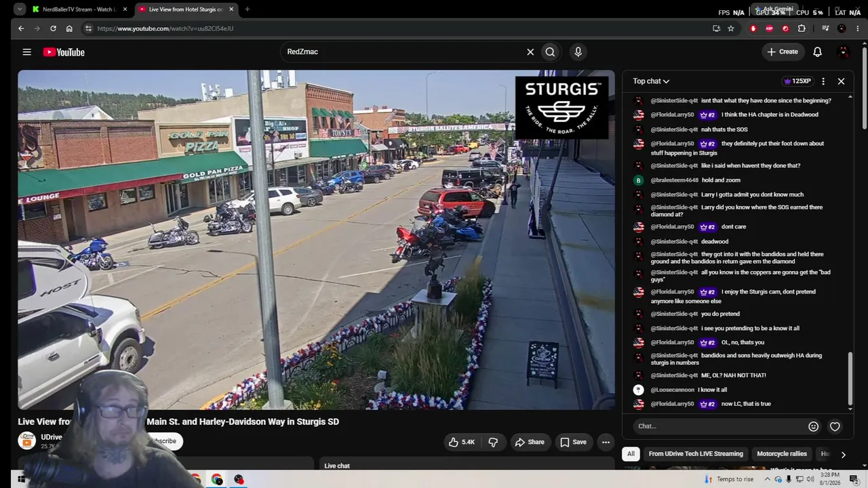Click chat message "ME, OL? NAH NOT THAT!"
The width and height of the screenshot is (868, 488).
point(734,375)
